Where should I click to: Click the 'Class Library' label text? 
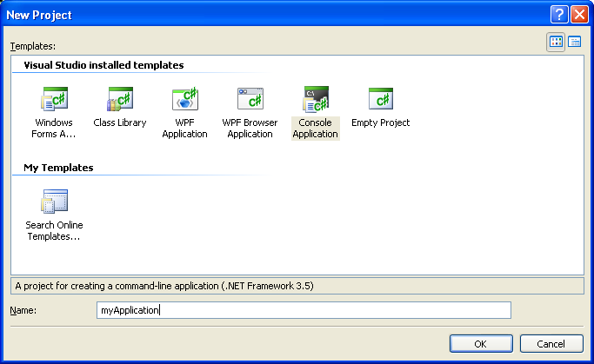tap(120, 122)
